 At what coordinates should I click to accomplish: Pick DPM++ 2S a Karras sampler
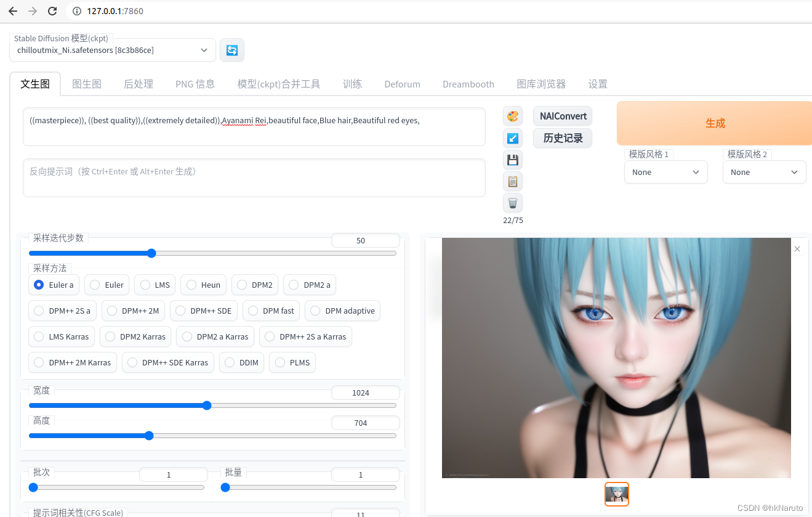(306, 336)
